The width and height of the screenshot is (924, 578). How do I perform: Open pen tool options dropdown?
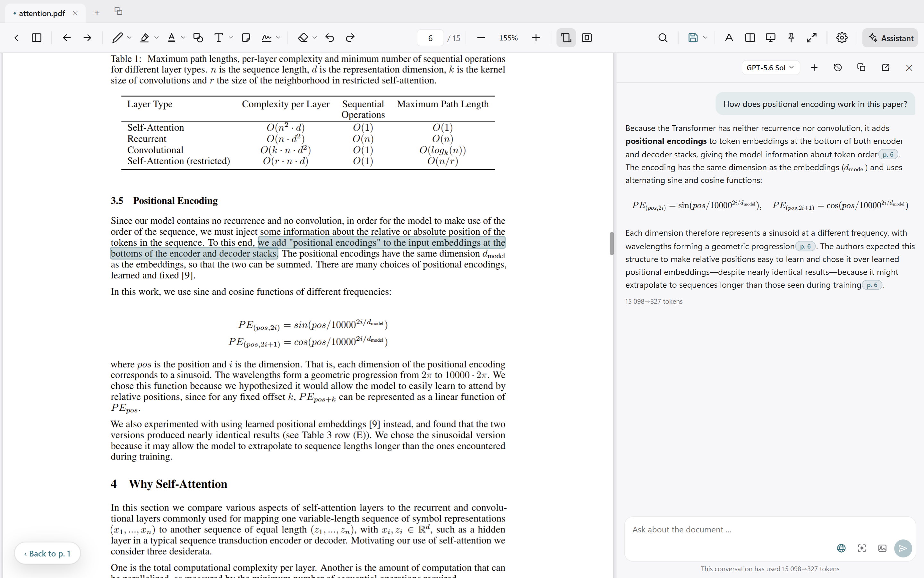129,38
